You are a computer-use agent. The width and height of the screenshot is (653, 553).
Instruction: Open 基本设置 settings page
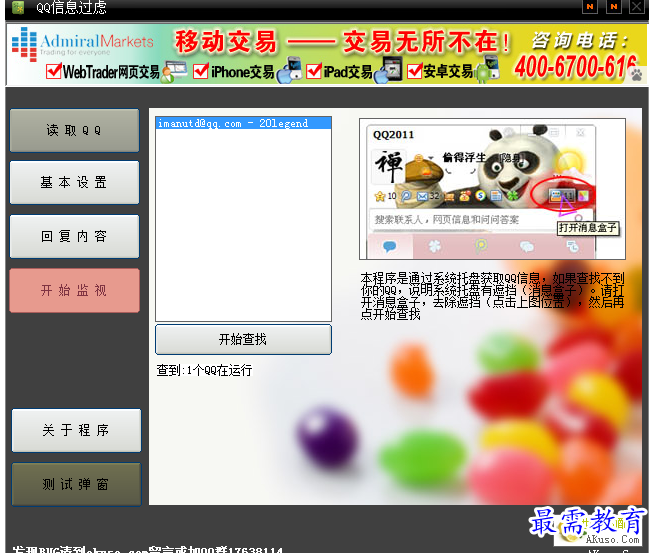click(75, 182)
